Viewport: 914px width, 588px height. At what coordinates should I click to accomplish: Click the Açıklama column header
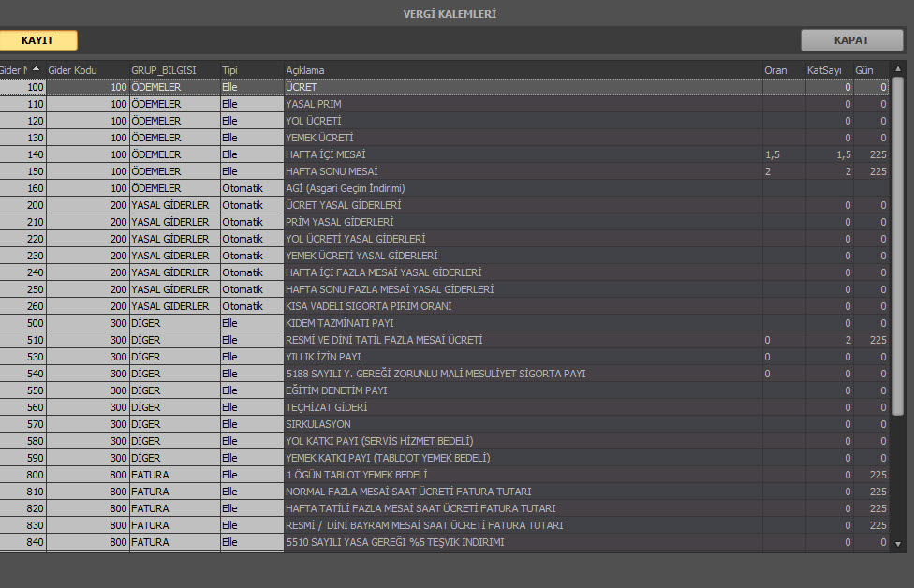click(523, 70)
